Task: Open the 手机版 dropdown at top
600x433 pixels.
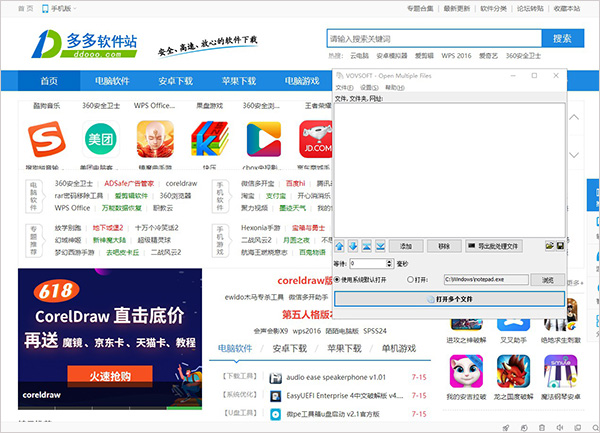Action: [59, 8]
